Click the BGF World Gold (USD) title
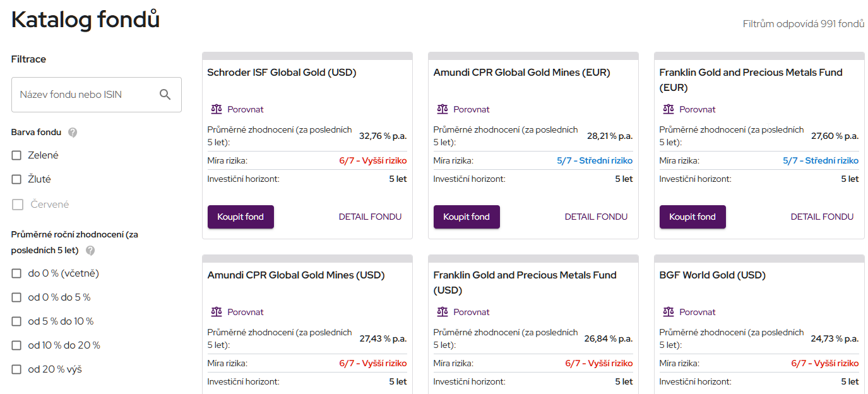 712,275
